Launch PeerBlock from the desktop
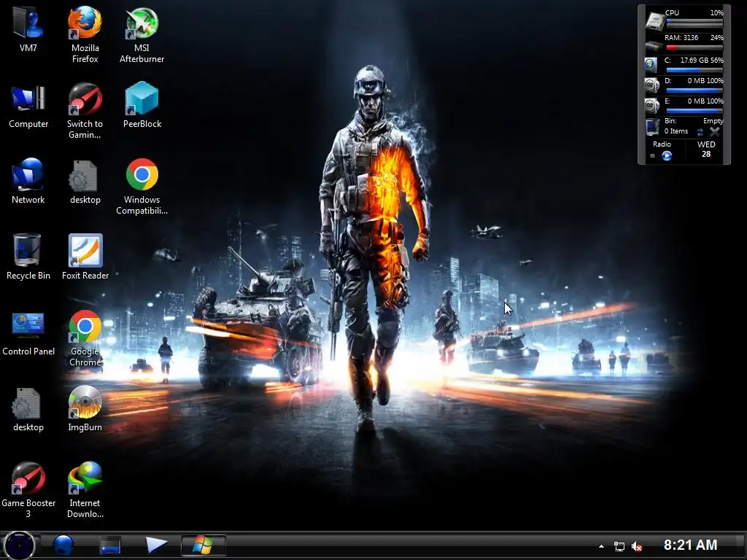Viewport: 747px width, 560px height. tap(142, 105)
